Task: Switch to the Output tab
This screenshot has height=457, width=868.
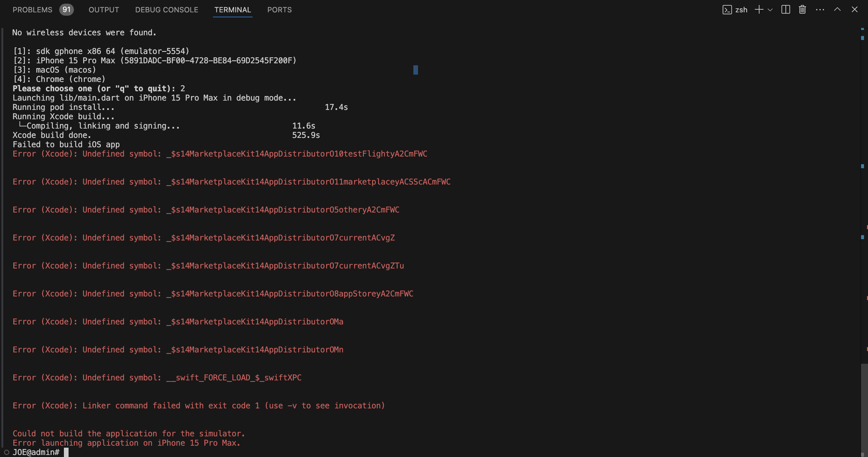Action: coord(104,10)
